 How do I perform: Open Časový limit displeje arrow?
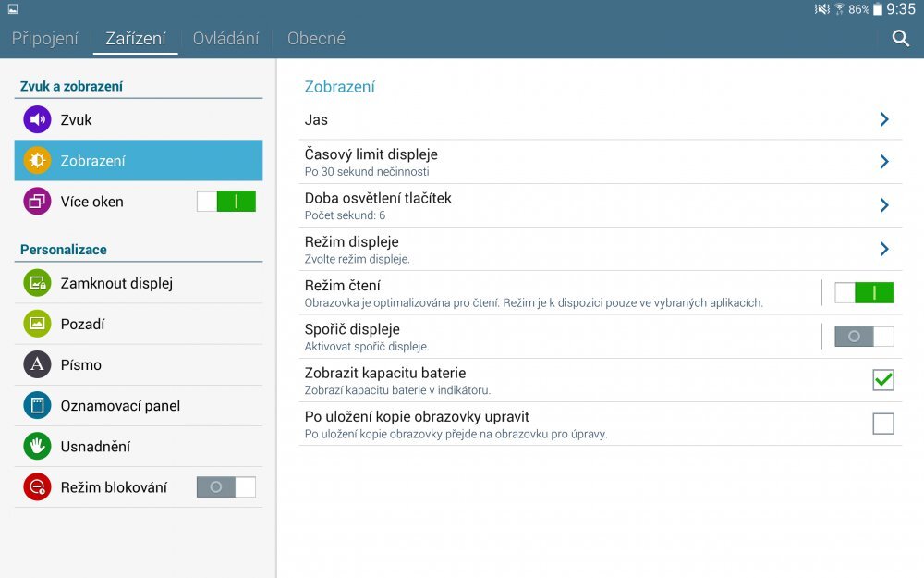[x=884, y=162]
